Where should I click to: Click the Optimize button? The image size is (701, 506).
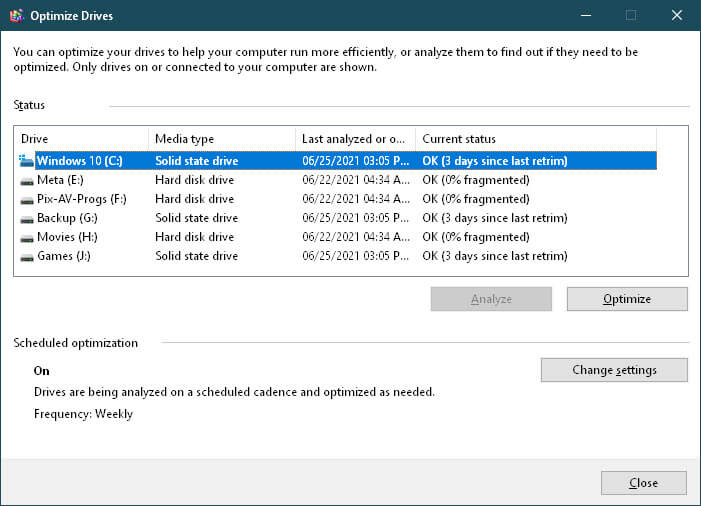click(x=627, y=299)
